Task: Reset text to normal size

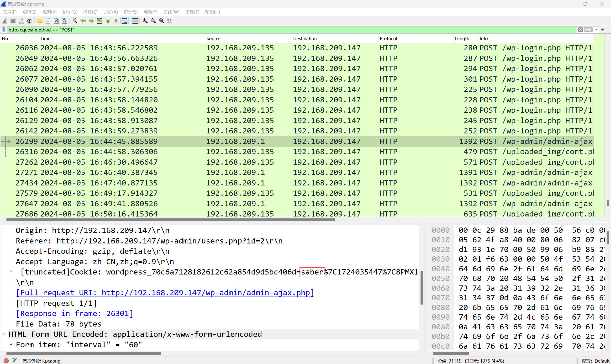Action: pos(162,21)
